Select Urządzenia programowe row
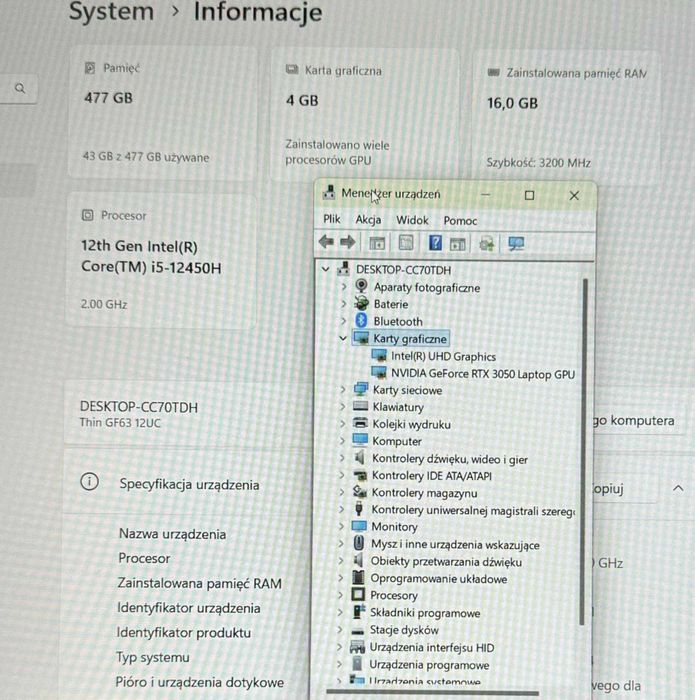This screenshot has height=700, width=695. 429,665
